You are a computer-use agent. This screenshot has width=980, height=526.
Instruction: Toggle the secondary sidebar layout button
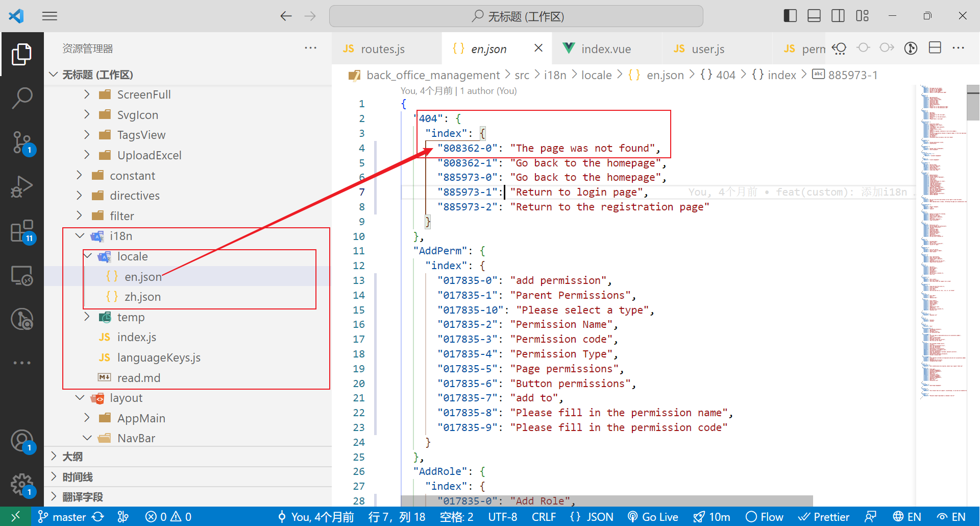coord(838,16)
